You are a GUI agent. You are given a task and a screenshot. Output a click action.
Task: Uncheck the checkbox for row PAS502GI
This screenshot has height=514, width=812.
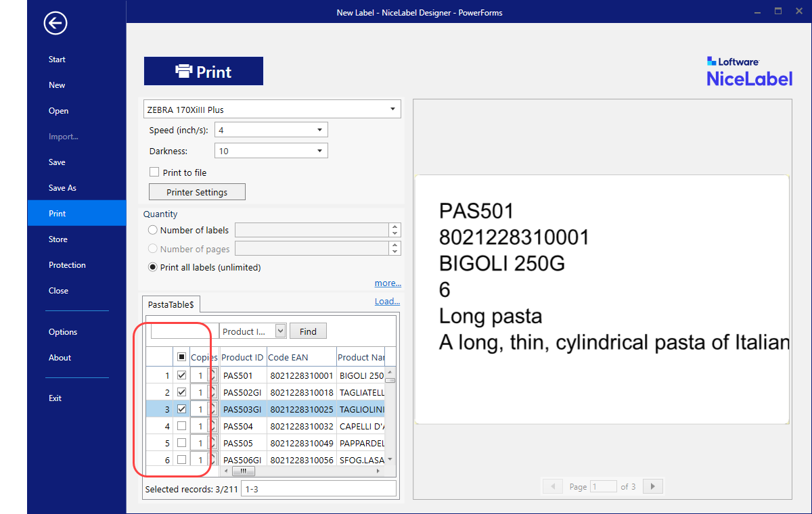click(181, 392)
